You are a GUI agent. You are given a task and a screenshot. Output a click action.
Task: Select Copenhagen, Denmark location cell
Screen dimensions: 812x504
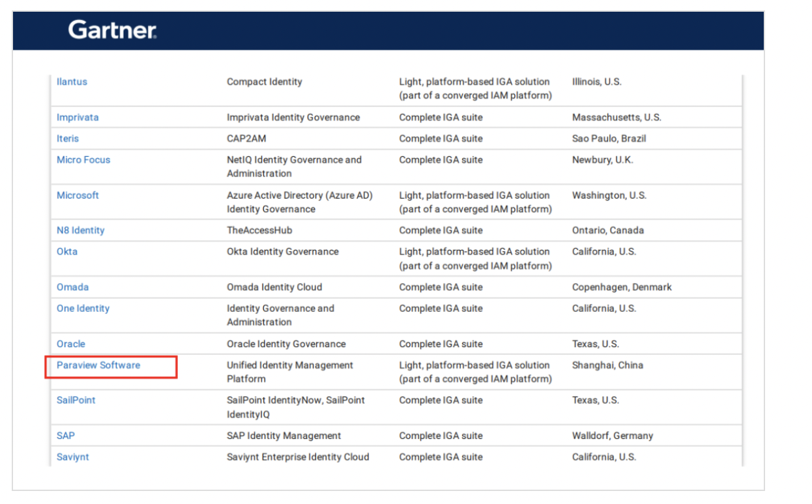coord(622,287)
